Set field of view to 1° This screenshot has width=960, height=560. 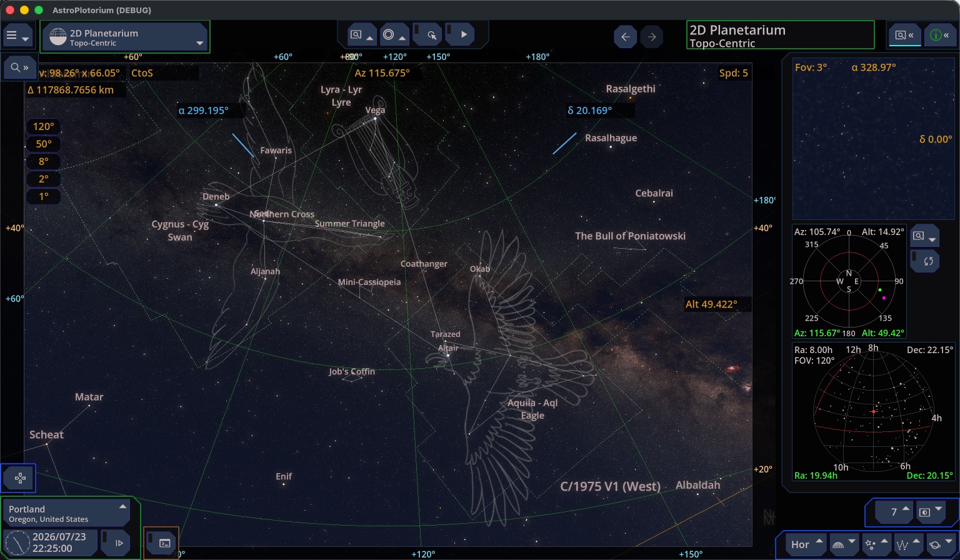pos(43,196)
